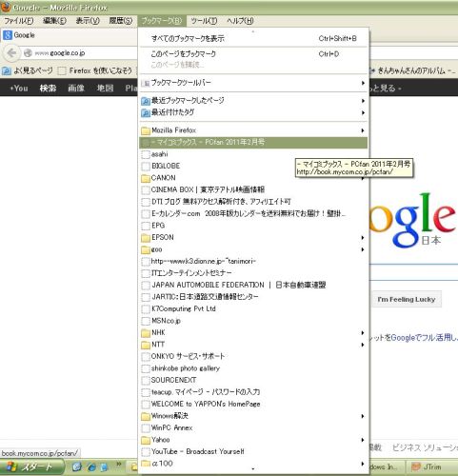Switch to the Google tab
Screen dimensions: 458x476
(x=70, y=35)
